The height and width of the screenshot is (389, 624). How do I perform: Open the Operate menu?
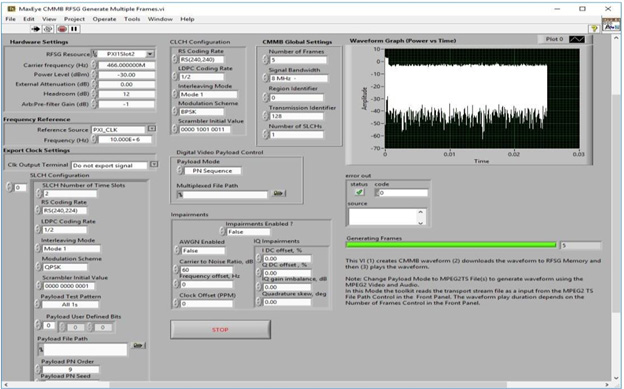104,19
